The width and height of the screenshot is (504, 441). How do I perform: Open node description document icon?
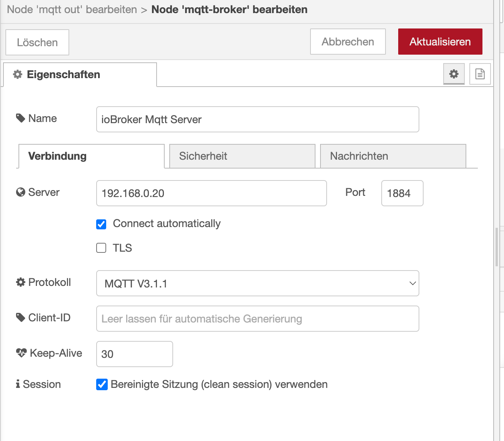pyautogui.click(x=480, y=74)
